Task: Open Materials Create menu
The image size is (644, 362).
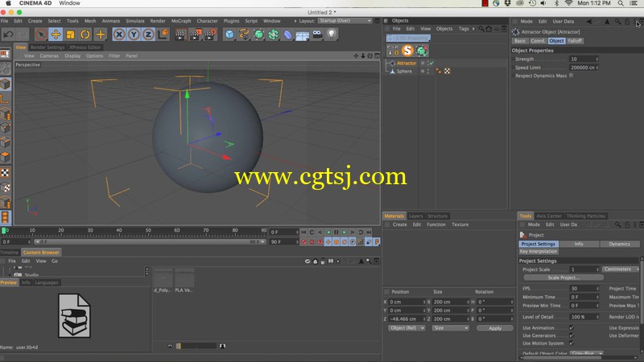Action: tap(399, 224)
